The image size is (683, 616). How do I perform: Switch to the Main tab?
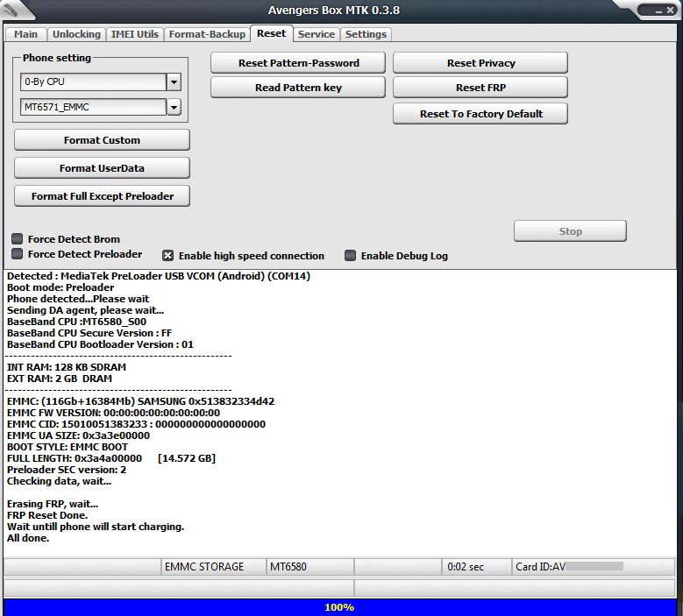[25, 34]
